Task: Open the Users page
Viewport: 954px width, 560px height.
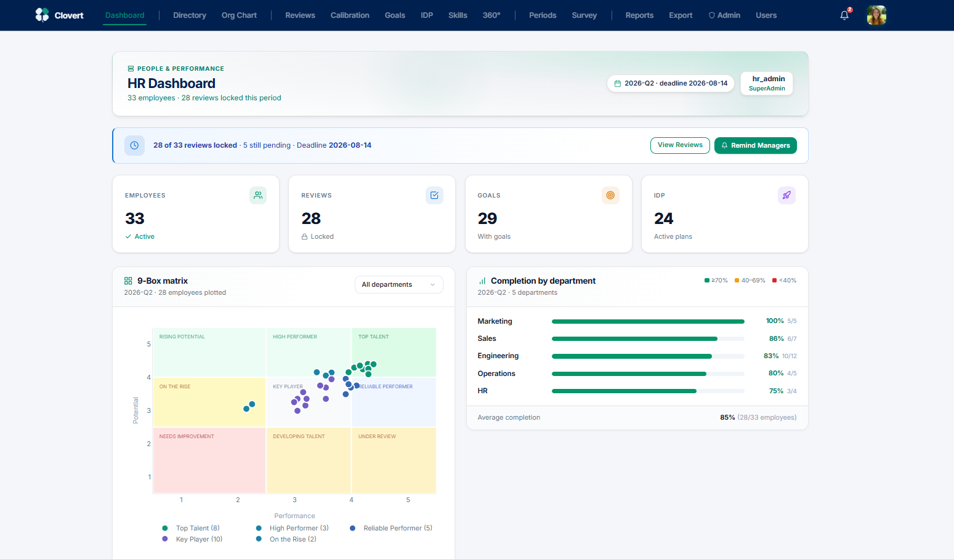Action: (x=766, y=15)
